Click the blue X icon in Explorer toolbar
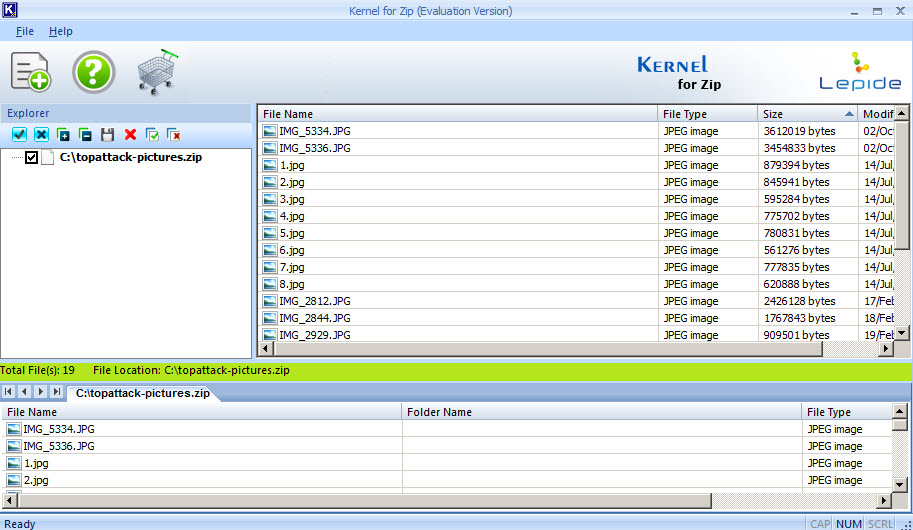 point(41,135)
